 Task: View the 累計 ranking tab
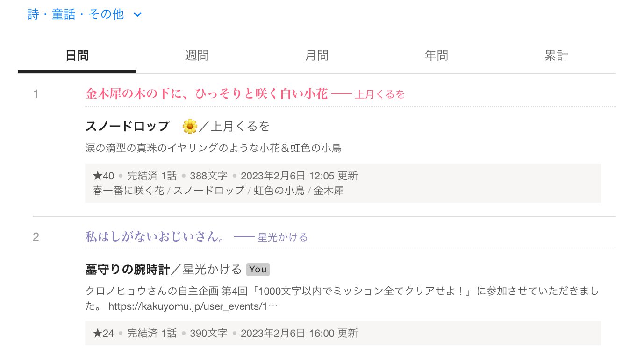coord(556,56)
